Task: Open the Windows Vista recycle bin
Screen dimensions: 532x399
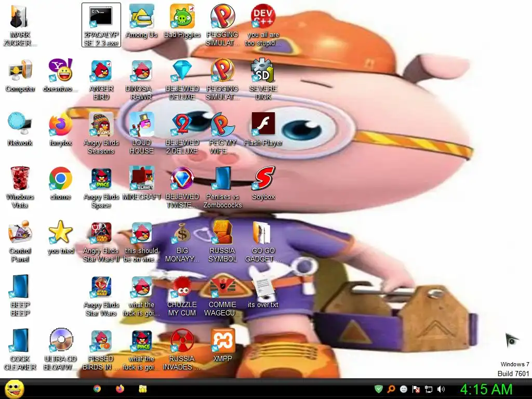Action: point(20,187)
